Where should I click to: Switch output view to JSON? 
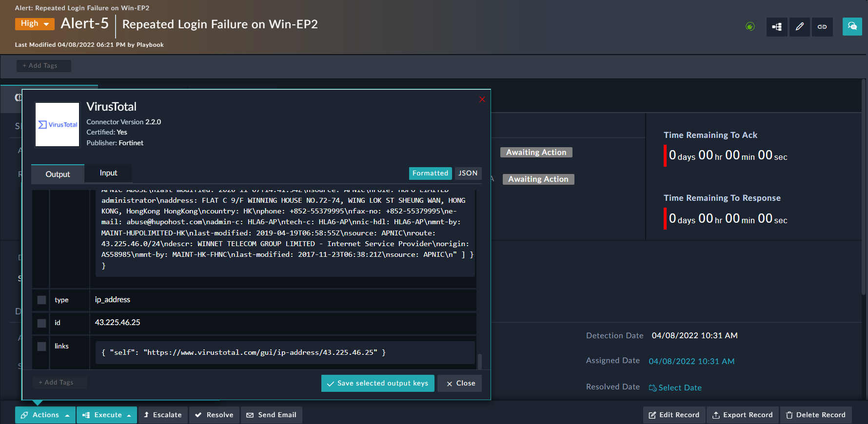point(468,173)
